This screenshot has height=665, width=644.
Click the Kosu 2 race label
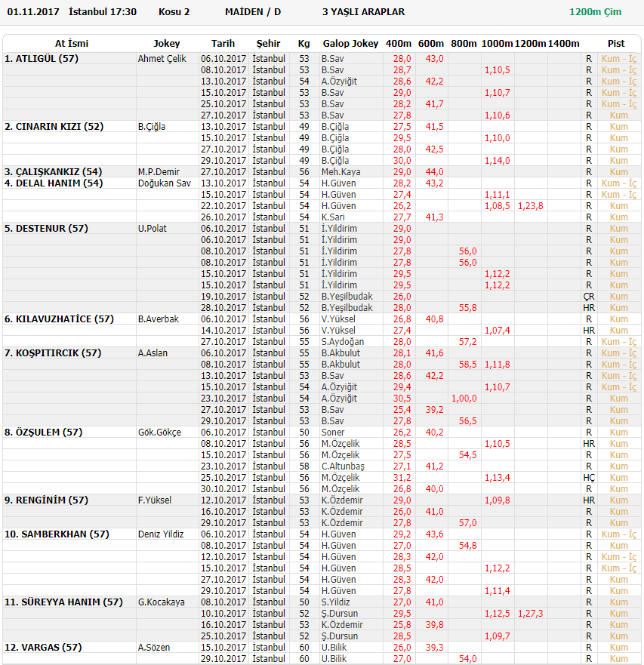point(174,12)
